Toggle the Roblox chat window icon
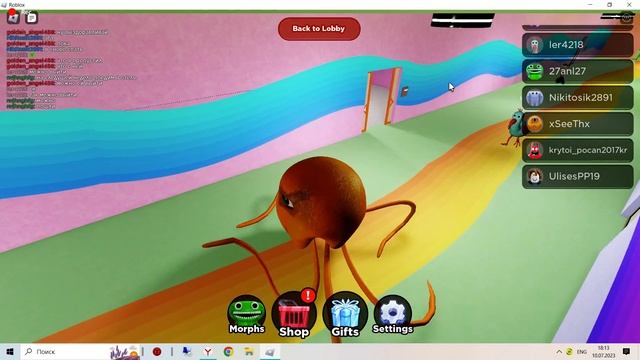The width and height of the screenshot is (640, 360). 31,18
